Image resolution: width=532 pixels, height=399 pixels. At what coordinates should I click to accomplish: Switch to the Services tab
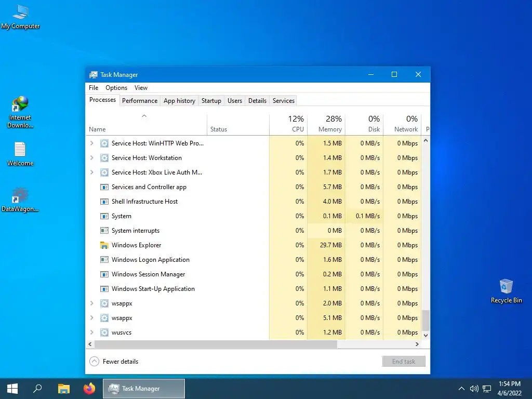tap(283, 101)
